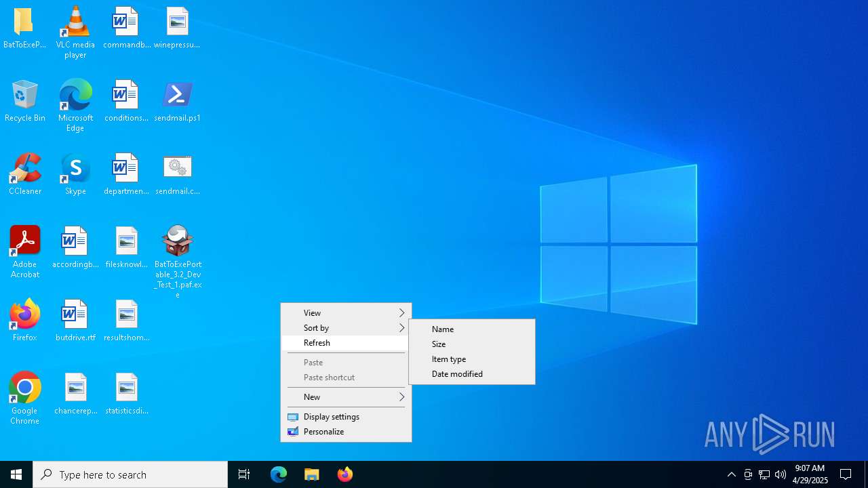Image resolution: width=868 pixels, height=488 pixels.
Task: Select the Microsoft Edge desktop shortcut
Action: [75, 95]
